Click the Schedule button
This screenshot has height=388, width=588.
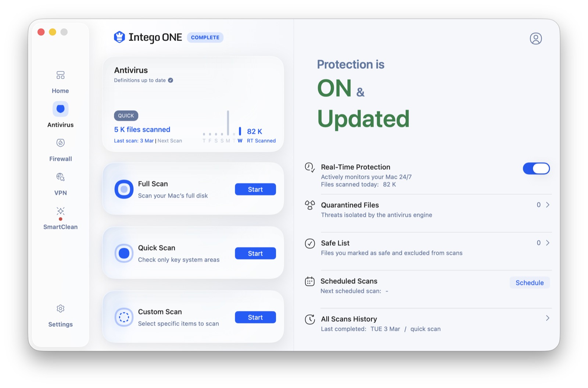point(530,282)
